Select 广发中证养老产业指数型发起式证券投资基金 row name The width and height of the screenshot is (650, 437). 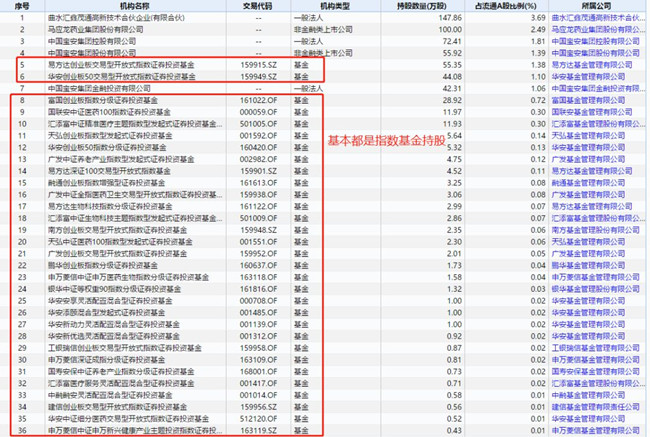click(x=121, y=159)
